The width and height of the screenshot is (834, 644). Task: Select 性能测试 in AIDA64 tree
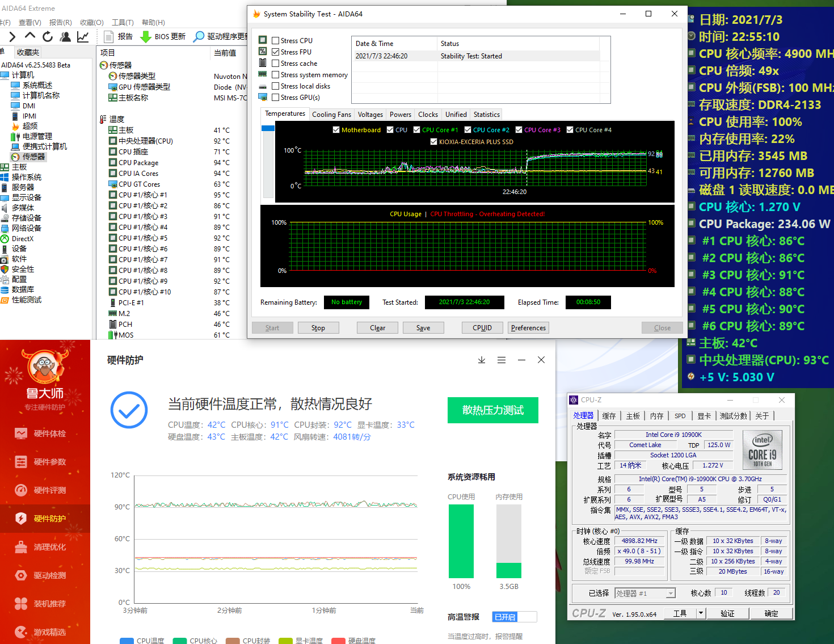(x=22, y=300)
